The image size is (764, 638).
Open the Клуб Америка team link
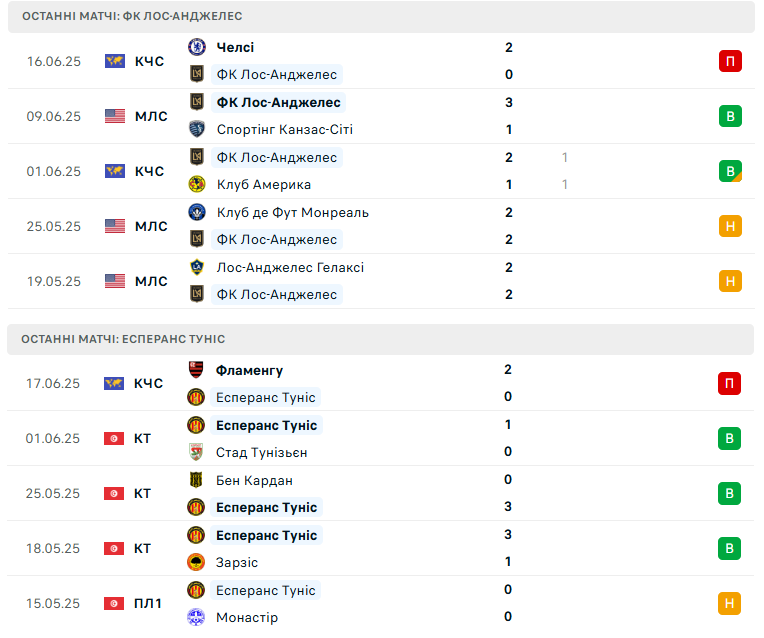tap(264, 185)
